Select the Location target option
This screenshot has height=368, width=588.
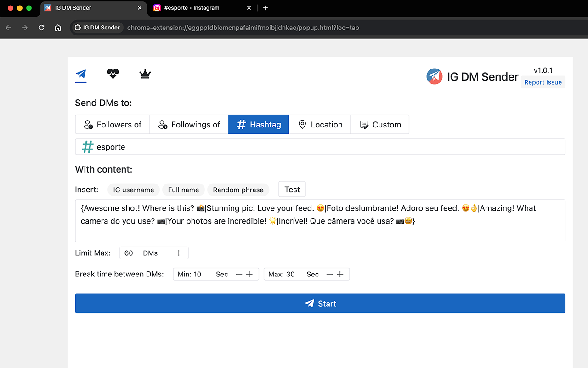pos(320,125)
